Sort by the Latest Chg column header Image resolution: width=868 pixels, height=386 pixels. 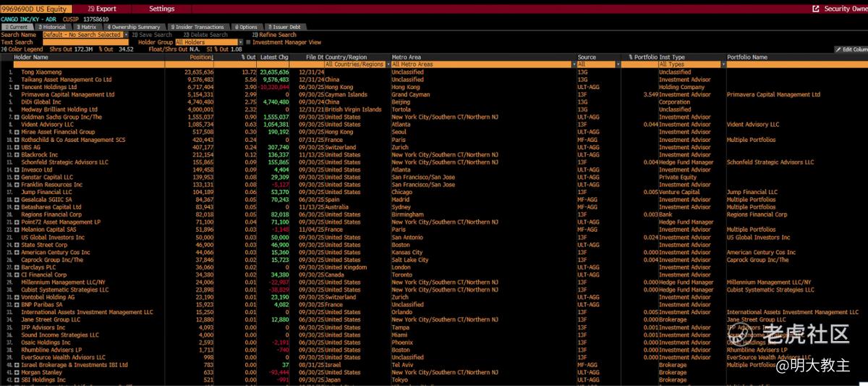tap(274, 57)
